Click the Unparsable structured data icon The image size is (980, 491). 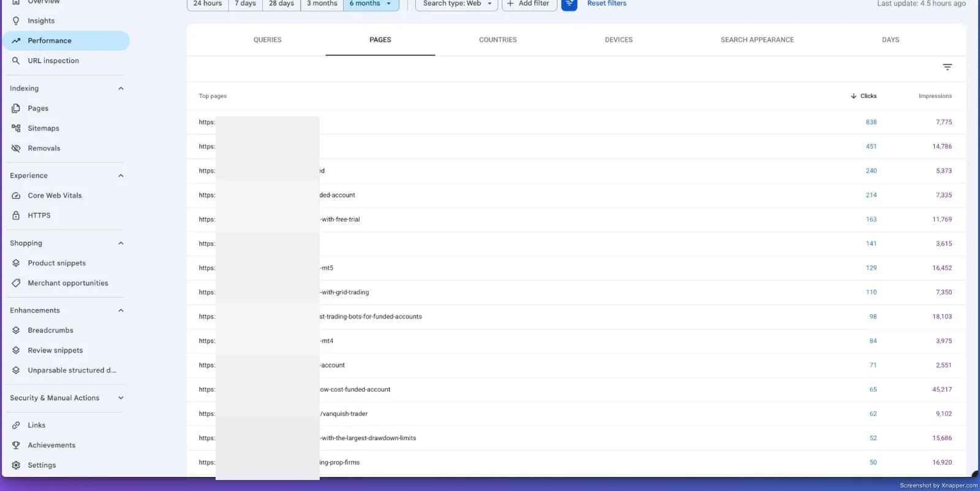pyautogui.click(x=16, y=370)
